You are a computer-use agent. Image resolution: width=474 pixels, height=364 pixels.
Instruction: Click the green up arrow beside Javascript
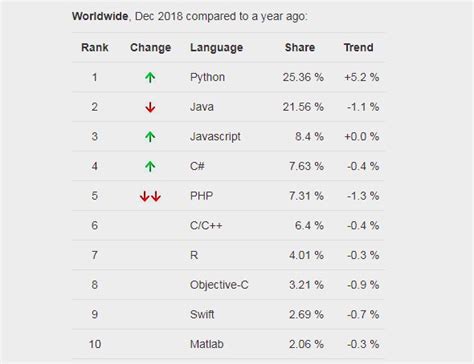coord(150,137)
